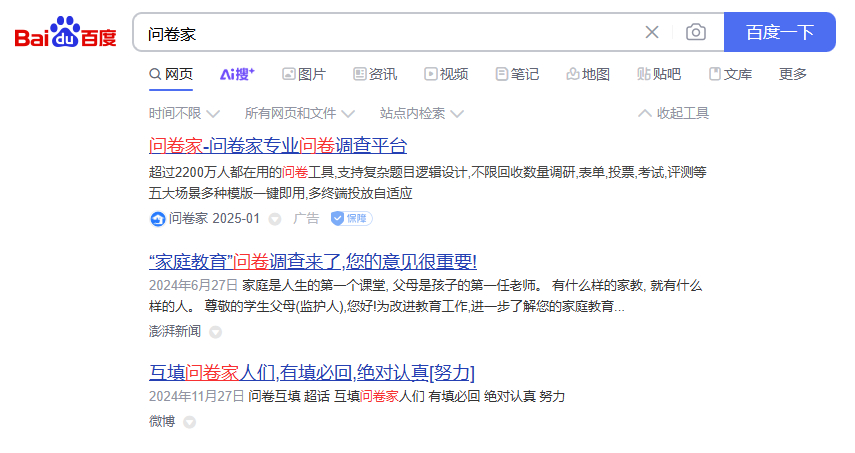
Task: Switch to the Ai搜 tab
Action: (x=237, y=74)
